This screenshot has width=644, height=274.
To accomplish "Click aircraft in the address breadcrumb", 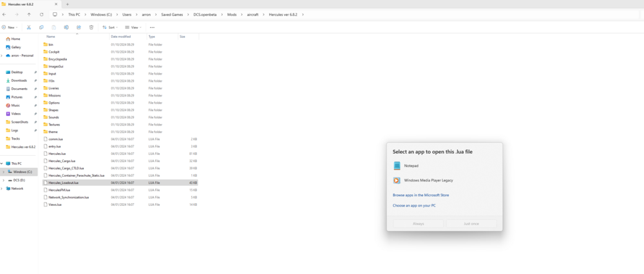I will [252, 14].
